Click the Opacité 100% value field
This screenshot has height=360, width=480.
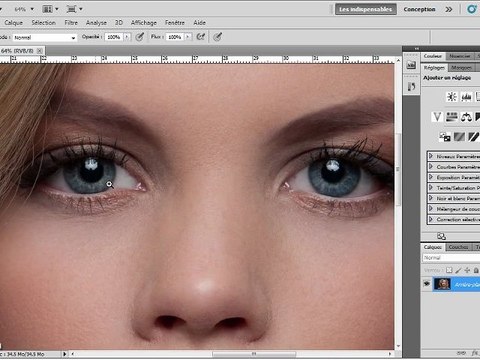pyautogui.click(x=114, y=37)
